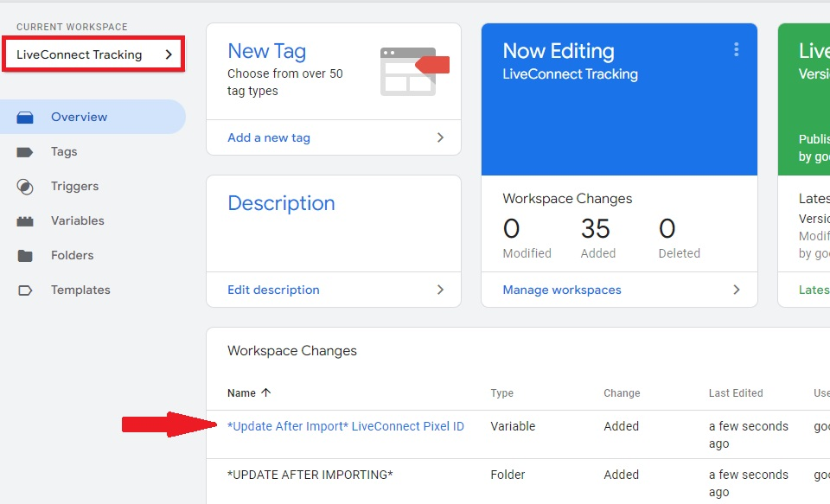830x504 pixels.
Task: Click 'a few seconds ago' in the Folder row
Action: (749, 483)
